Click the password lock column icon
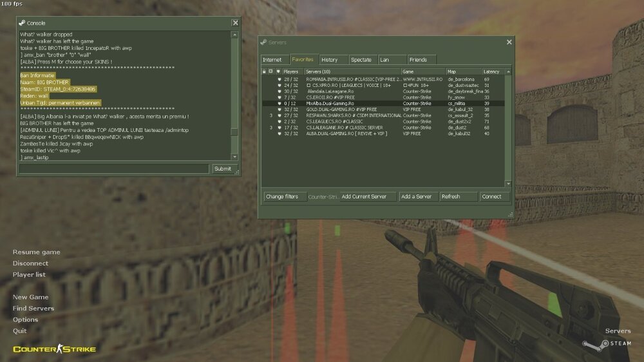Image resolution: width=644 pixels, height=362 pixels. 264,71
